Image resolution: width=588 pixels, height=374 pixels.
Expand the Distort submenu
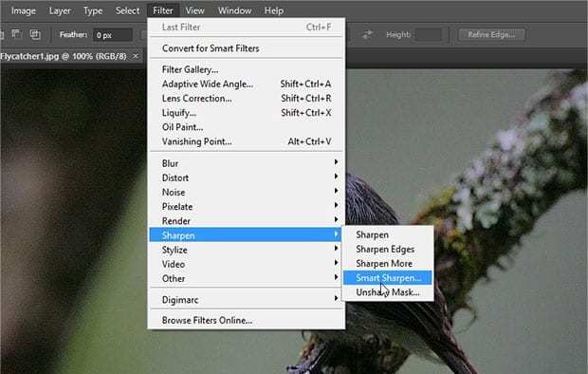click(x=247, y=178)
